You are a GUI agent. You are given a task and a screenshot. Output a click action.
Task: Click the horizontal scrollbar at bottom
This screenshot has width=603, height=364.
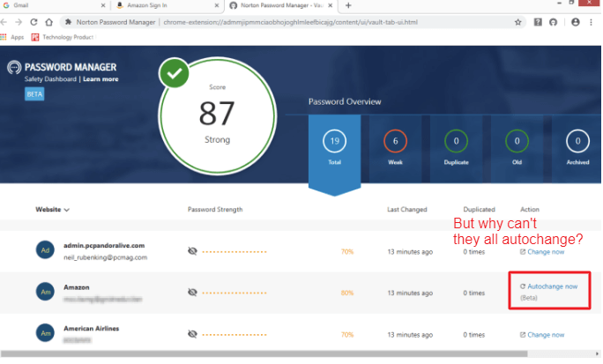pos(264,354)
